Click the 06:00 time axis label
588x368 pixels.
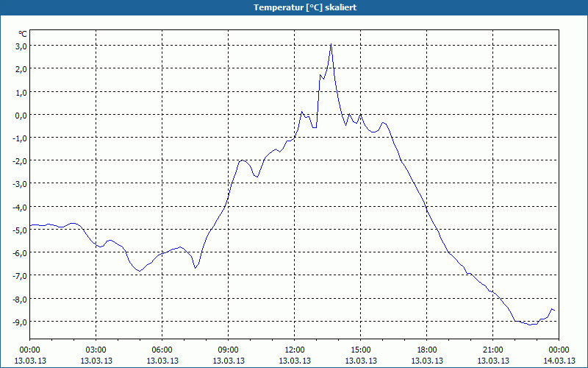coord(162,350)
